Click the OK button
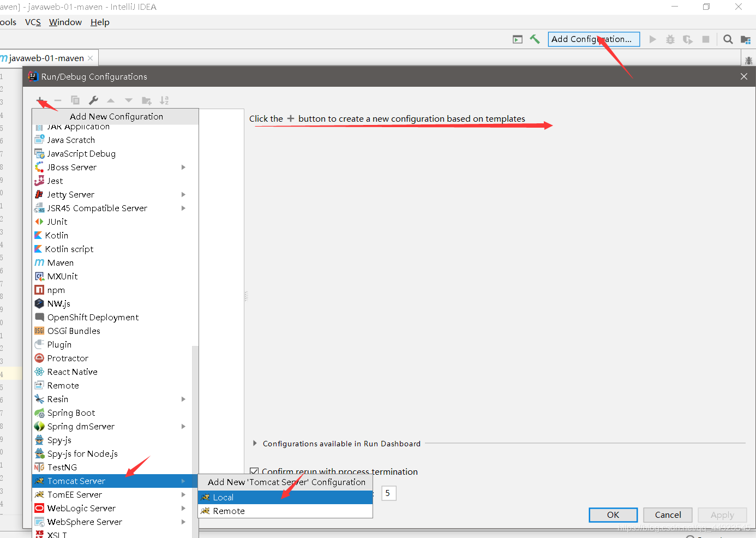756x538 pixels. tap(613, 515)
